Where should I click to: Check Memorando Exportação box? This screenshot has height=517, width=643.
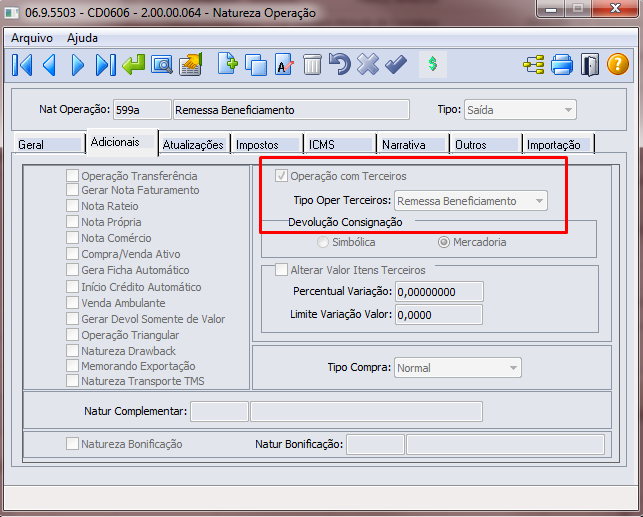point(72,366)
